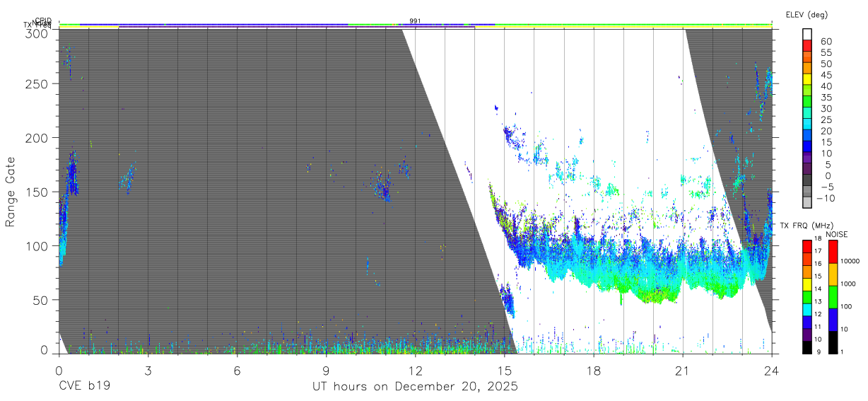The height and width of the screenshot is (401, 868).
Task: Click the x-axis tick label '9'
Action: pyautogui.click(x=326, y=369)
